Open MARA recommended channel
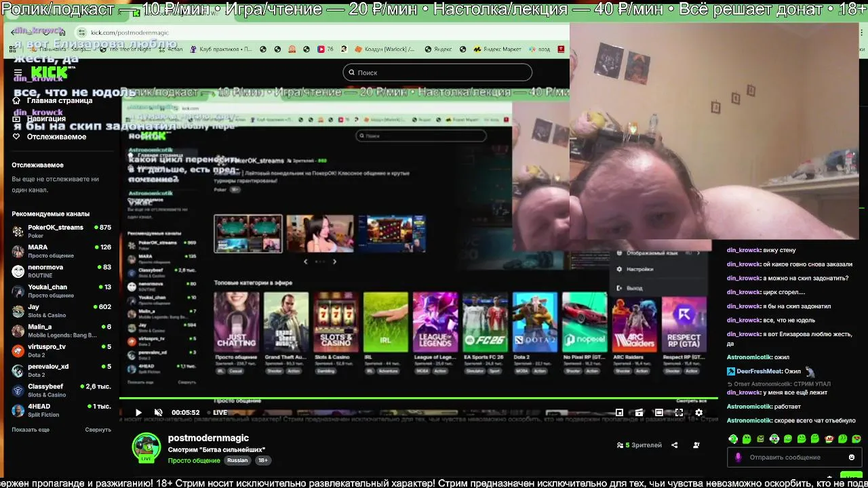This screenshot has width=868, height=488. click(61, 251)
